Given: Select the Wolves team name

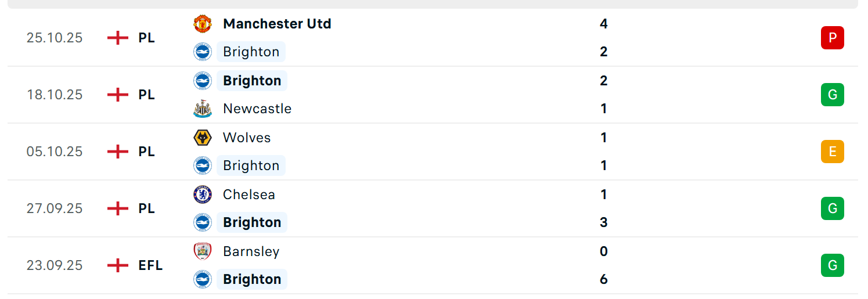Looking at the screenshot, I should (247, 138).
